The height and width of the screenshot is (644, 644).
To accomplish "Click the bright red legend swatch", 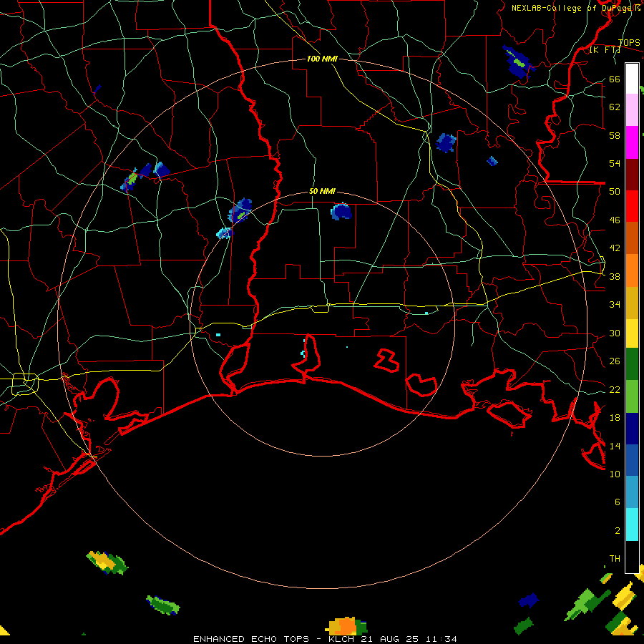I will 632,206.
